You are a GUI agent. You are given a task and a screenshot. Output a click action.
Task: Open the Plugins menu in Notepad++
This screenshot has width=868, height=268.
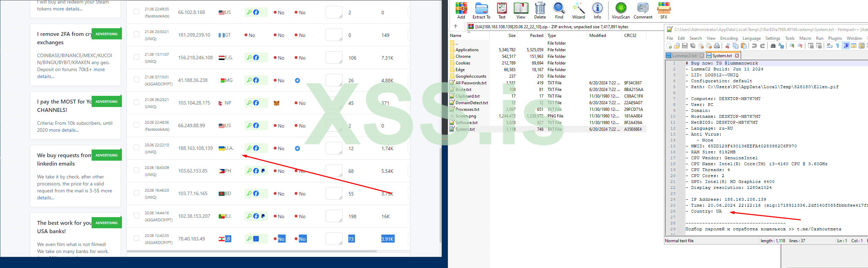pos(835,38)
